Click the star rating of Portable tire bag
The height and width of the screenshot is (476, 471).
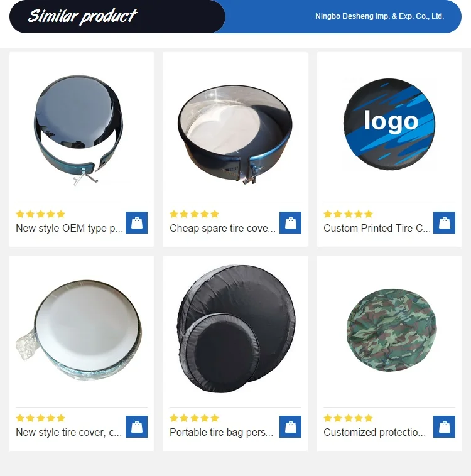pos(194,418)
